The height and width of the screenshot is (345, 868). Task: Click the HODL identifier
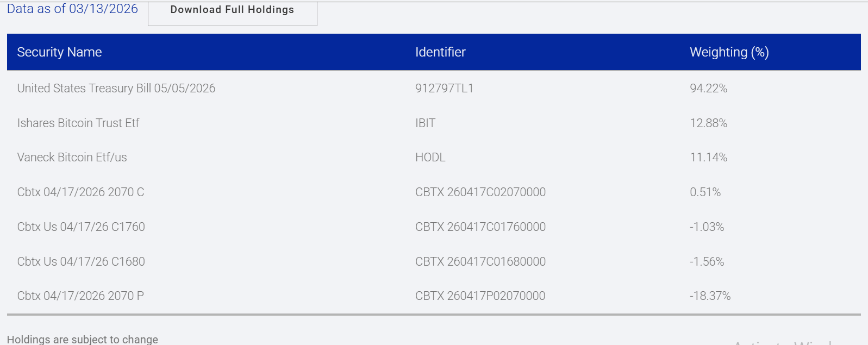pos(430,158)
